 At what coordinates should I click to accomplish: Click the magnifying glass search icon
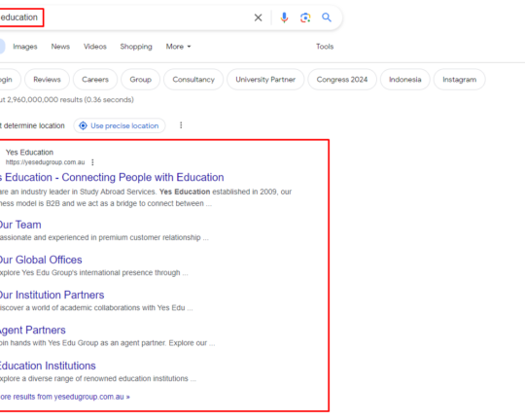pos(327,17)
